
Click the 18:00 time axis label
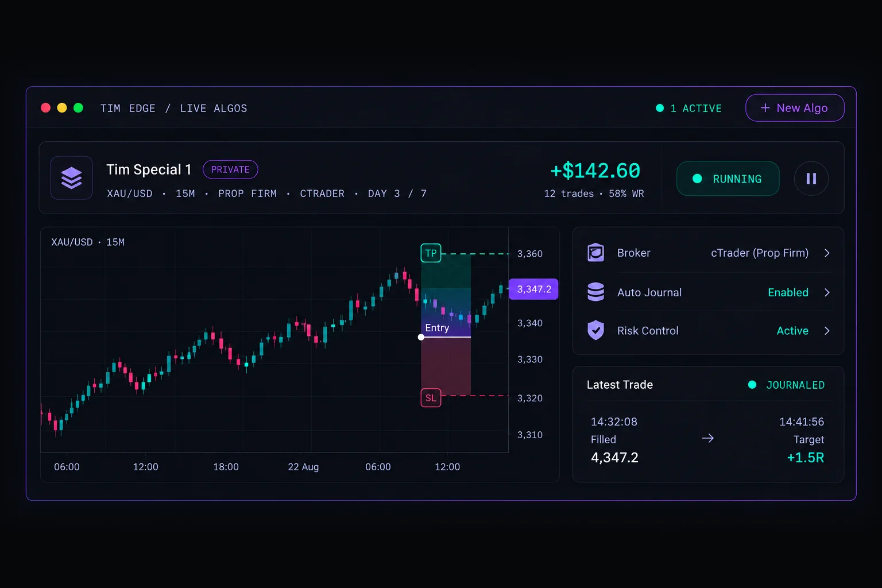[226, 467]
